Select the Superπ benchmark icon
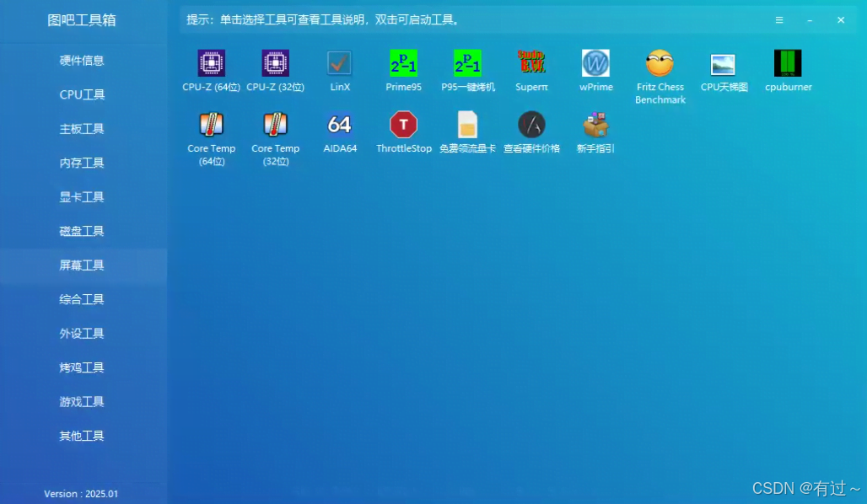This screenshot has height=504, width=867. click(531, 62)
